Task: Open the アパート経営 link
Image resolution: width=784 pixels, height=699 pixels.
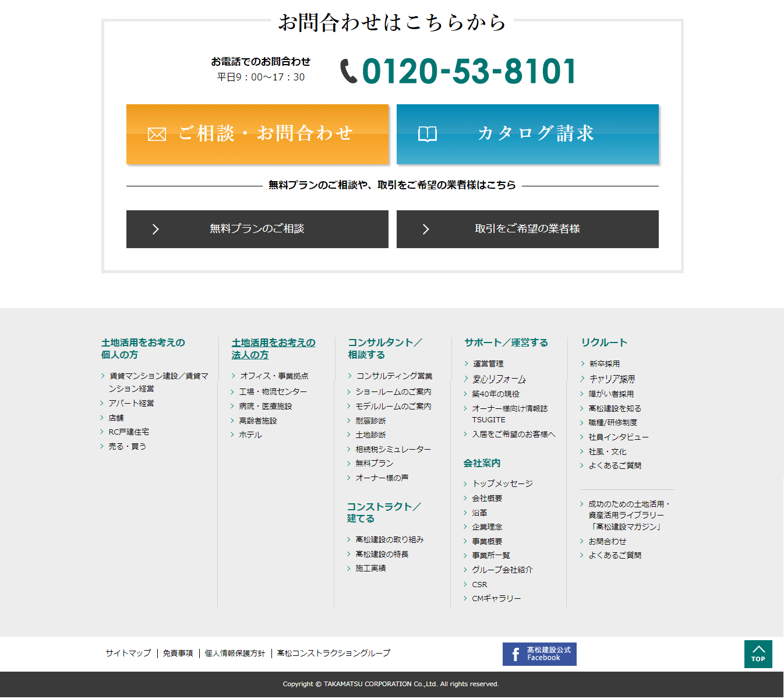Action: (x=131, y=403)
